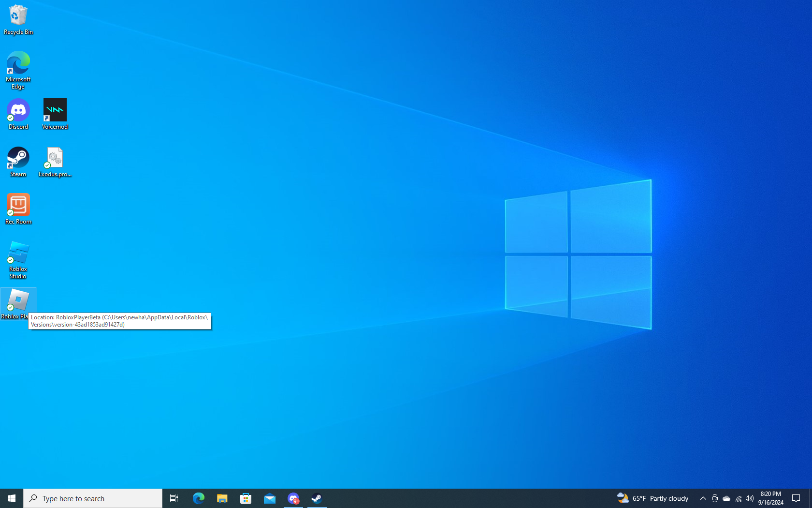Open Microsoft Store from the taskbar

246,498
